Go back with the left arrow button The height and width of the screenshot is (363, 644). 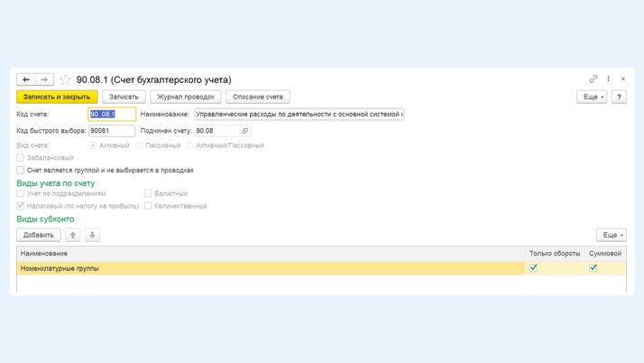click(26, 79)
